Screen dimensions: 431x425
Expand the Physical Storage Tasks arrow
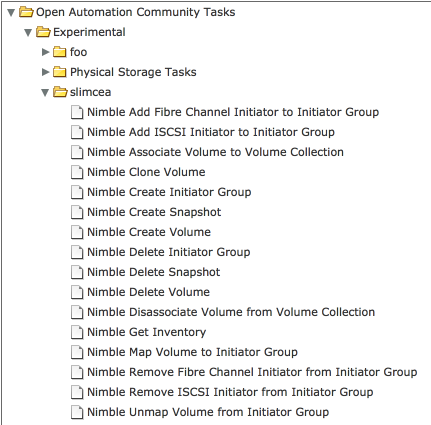[x=45, y=72]
